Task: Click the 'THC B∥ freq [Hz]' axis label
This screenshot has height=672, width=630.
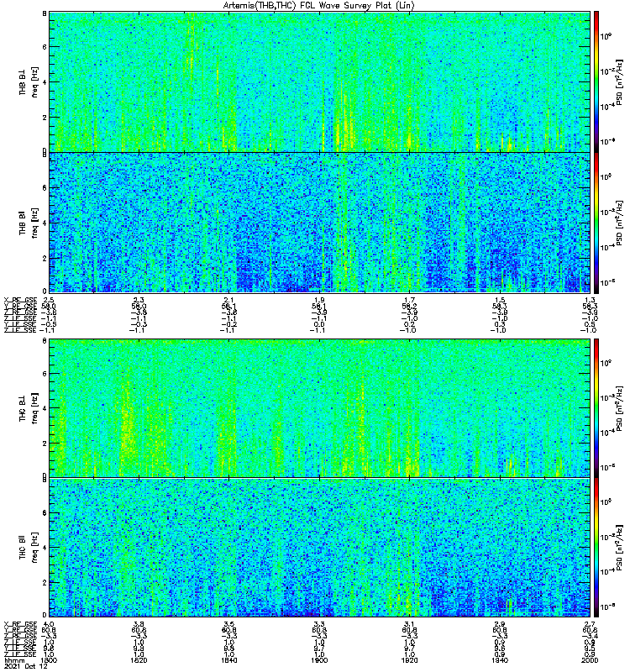Action: [x=29, y=548]
